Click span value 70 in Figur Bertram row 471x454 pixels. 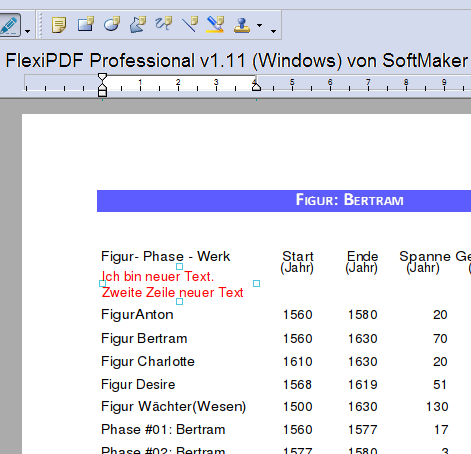point(440,339)
